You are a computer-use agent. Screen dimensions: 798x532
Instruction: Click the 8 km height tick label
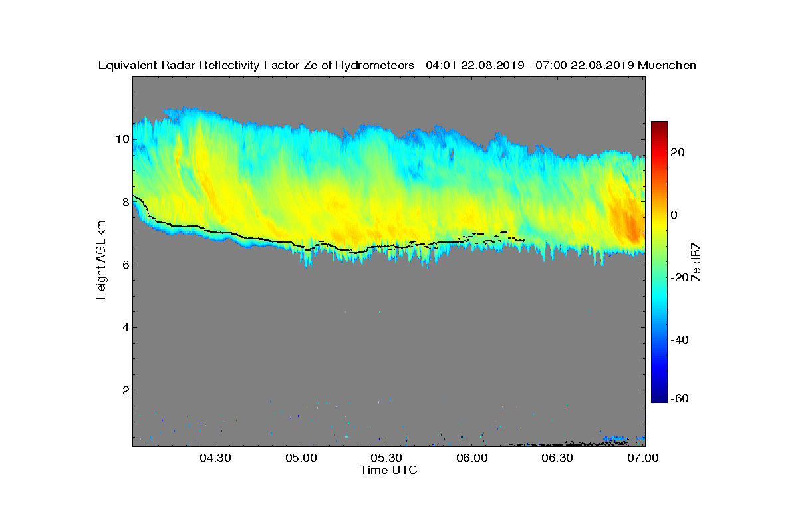point(124,201)
